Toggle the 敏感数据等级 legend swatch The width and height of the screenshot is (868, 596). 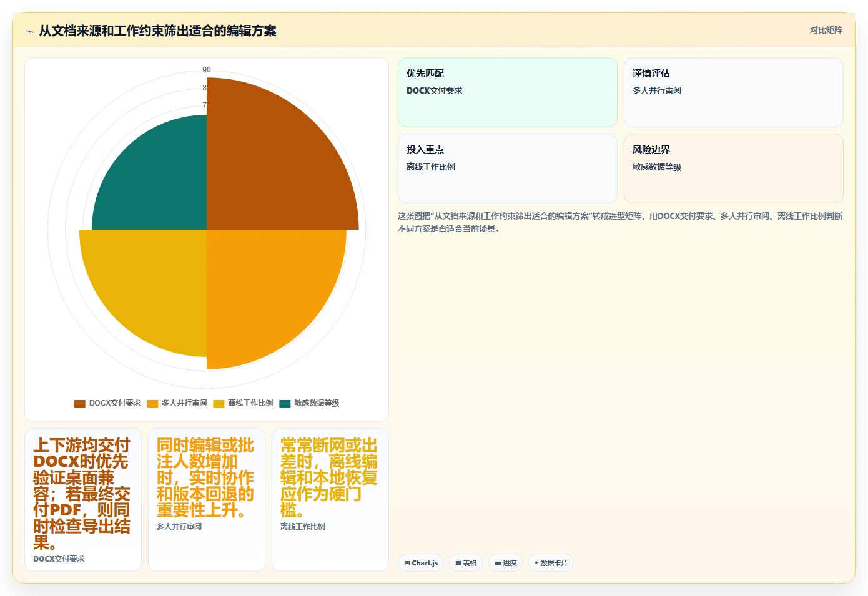pyautogui.click(x=285, y=403)
